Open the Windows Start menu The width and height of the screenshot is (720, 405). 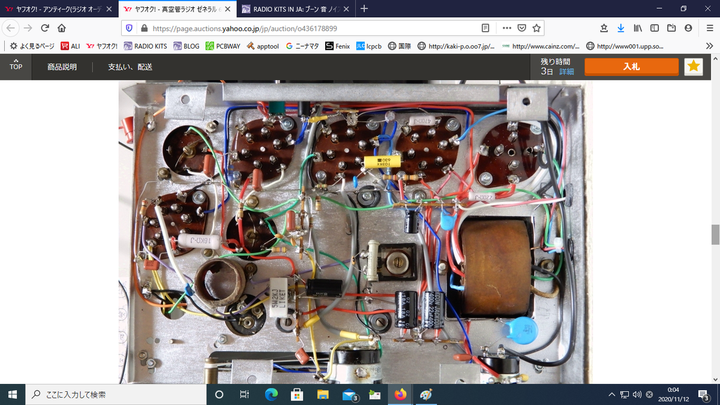pyautogui.click(x=12, y=394)
